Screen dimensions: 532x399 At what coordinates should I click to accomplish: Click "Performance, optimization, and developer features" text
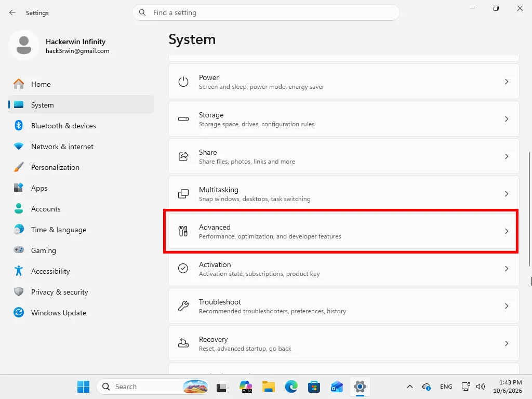pyautogui.click(x=270, y=236)
